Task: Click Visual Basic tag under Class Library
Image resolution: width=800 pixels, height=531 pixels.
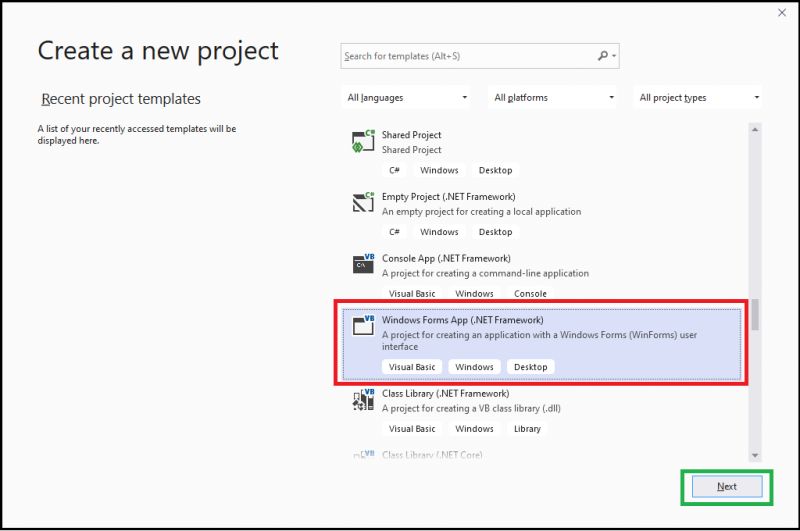Action: (412, 429)
